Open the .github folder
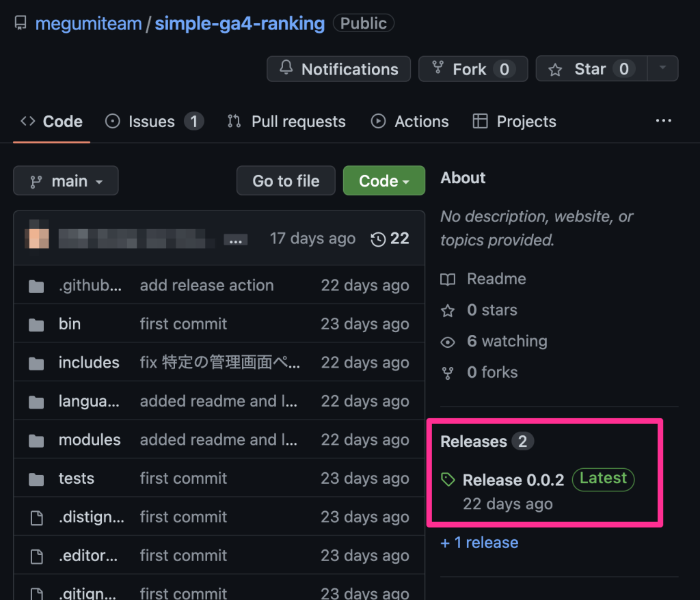This screenshot has height=600, width=700. click(x=90, y=285)
